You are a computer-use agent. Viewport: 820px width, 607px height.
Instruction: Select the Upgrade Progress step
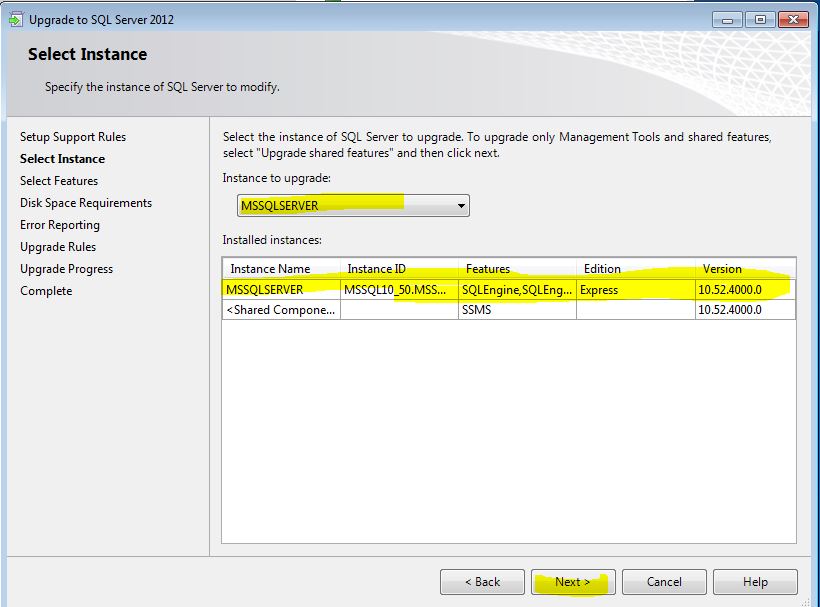pyautogui.click(x=66, y=269)
